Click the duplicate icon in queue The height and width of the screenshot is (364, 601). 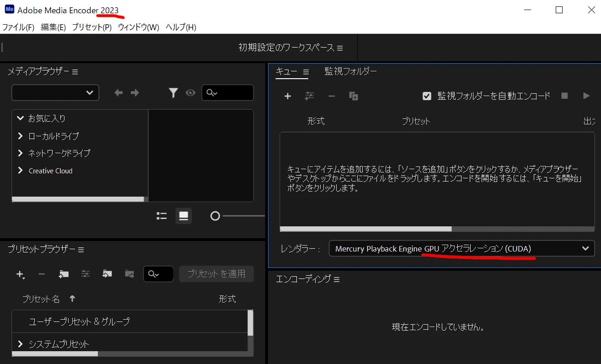click(x=354, y=96)
